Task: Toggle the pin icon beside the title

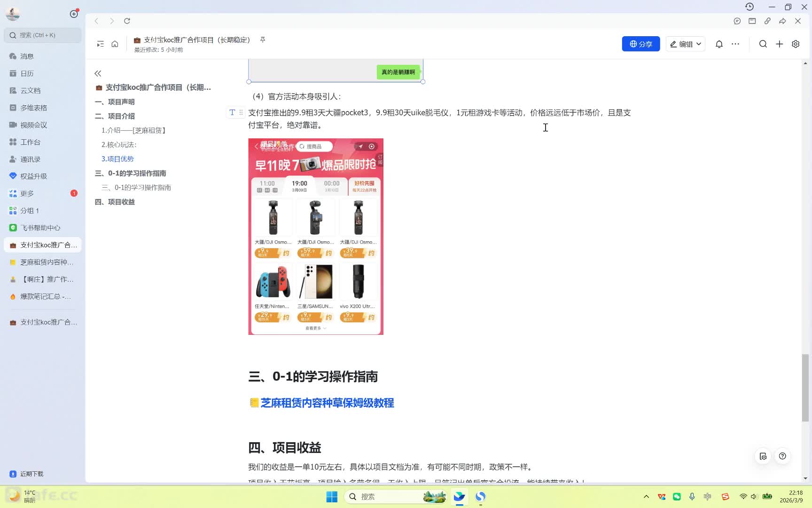Action: click(x=263, y=40)
